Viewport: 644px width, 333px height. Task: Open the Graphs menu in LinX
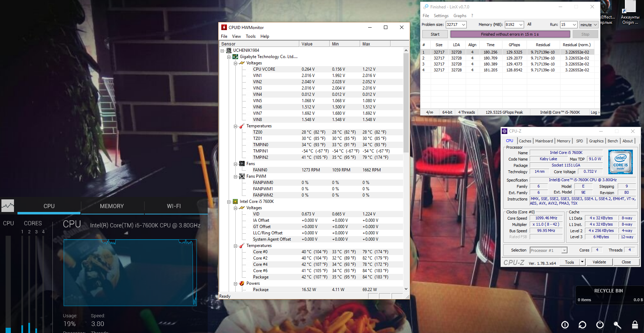pyautogui.click(x=460, y=16)
